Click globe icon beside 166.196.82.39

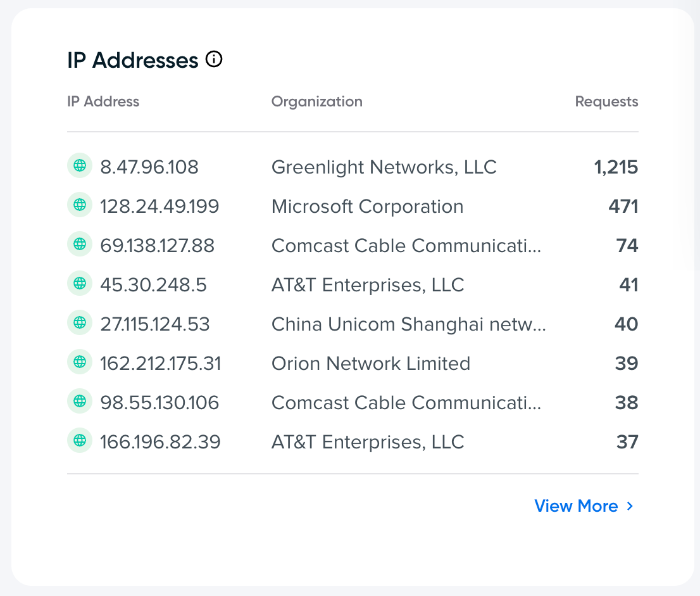[80, 441]
